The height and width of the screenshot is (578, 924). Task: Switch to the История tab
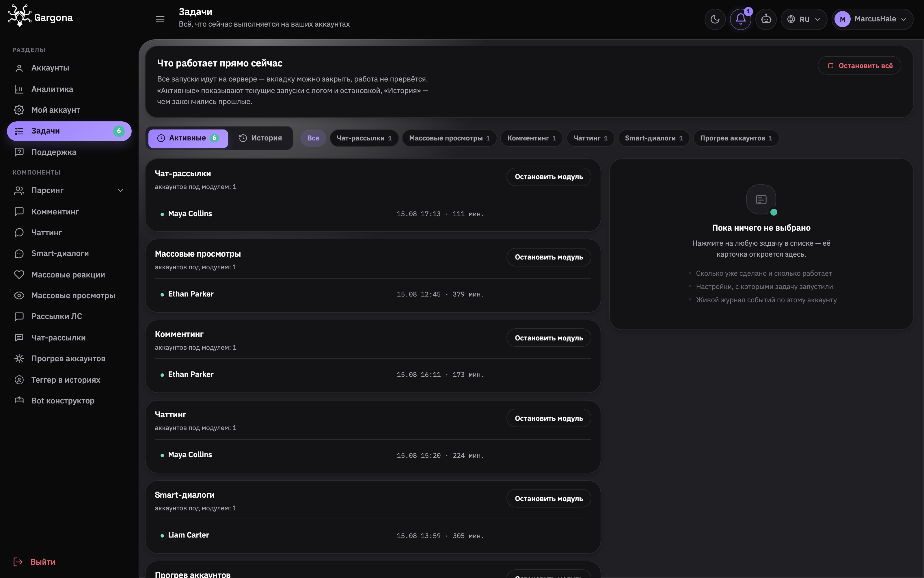click(x=260, y=138)
